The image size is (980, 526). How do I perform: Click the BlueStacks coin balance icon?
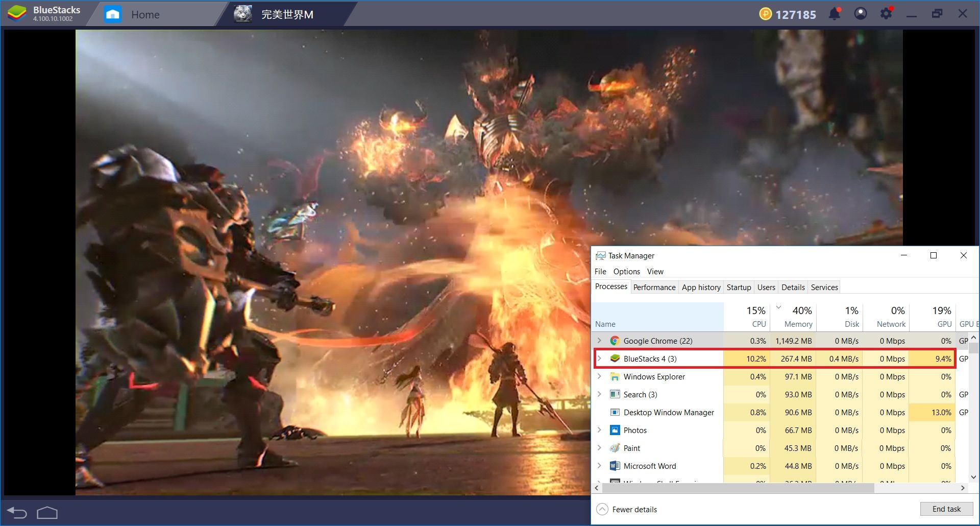[x=765, y=14]
